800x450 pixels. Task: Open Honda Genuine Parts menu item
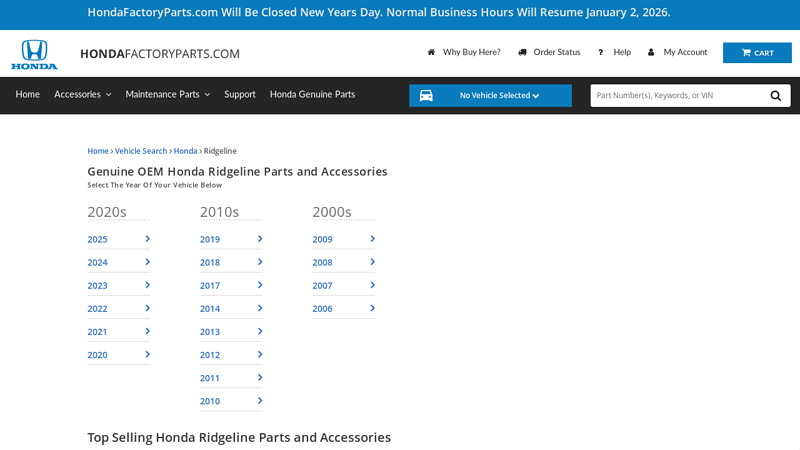click(312, 94)
